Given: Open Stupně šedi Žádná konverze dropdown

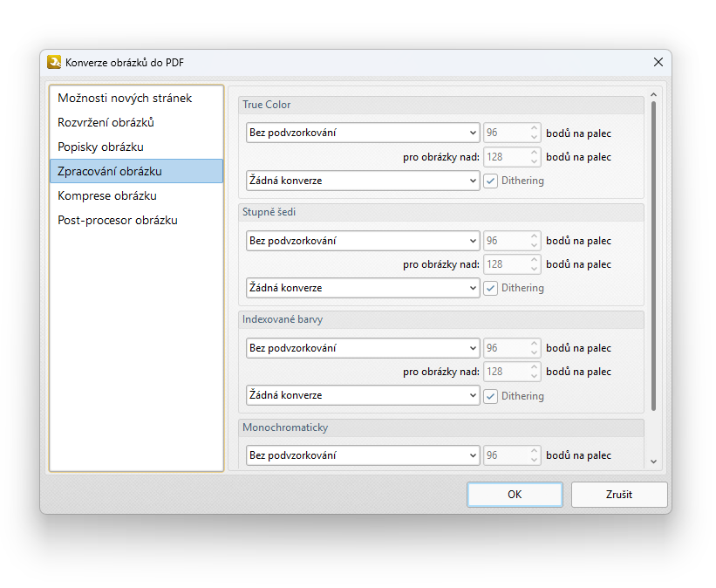Looking at the screenshot, I should coord(363,288).
